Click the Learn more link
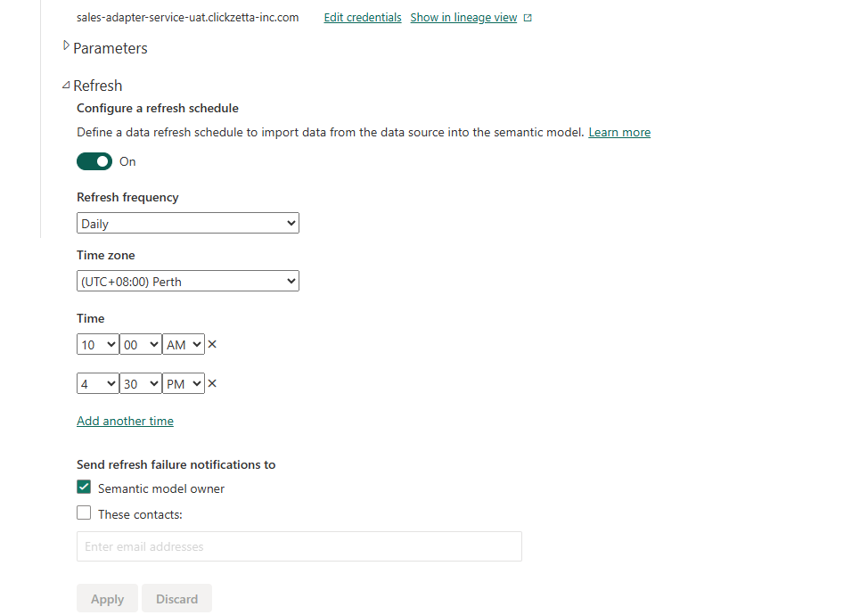This screenshot has height=615, width=868. [x=619, y=133]
